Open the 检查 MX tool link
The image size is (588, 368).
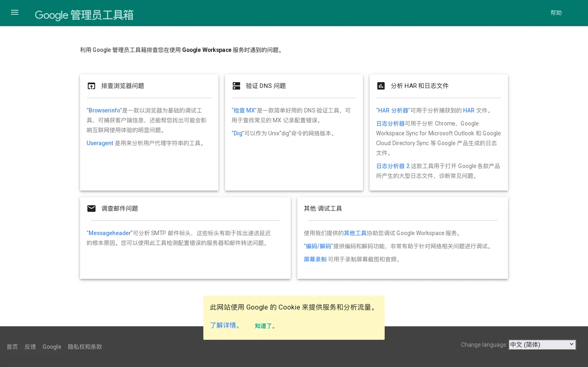[244, 110]
